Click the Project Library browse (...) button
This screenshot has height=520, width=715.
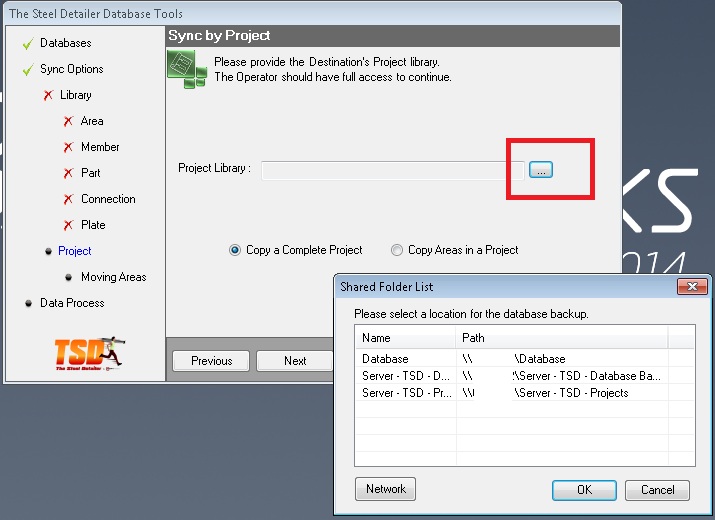(541, 170)
